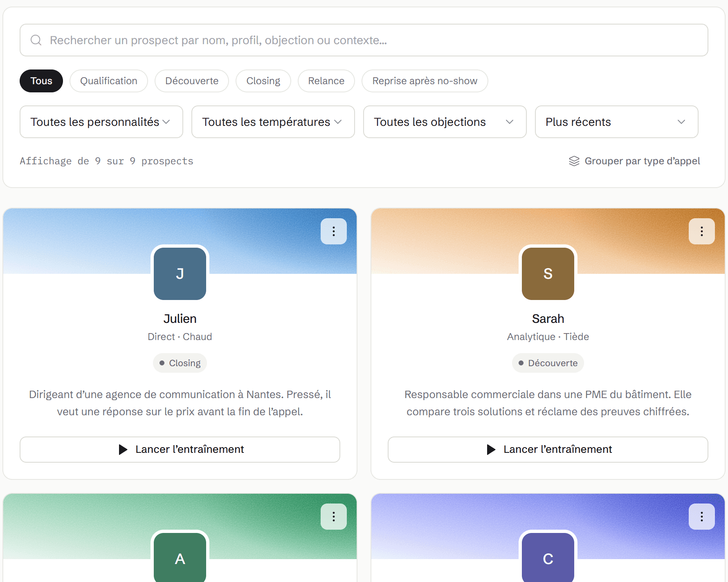Toggle Grouper par type d'appel

click(x=634, y=161)
